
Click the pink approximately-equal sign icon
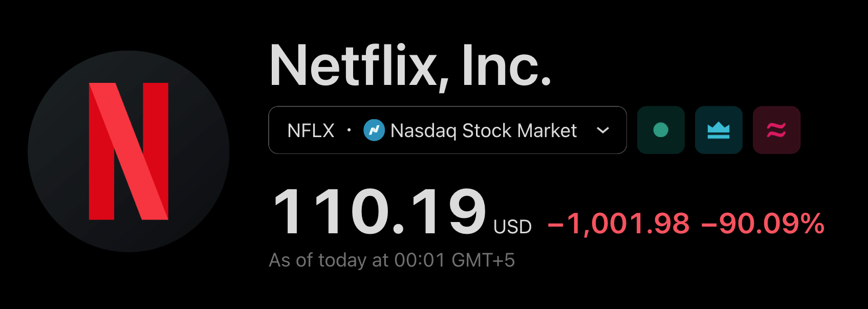pos(776,130)
